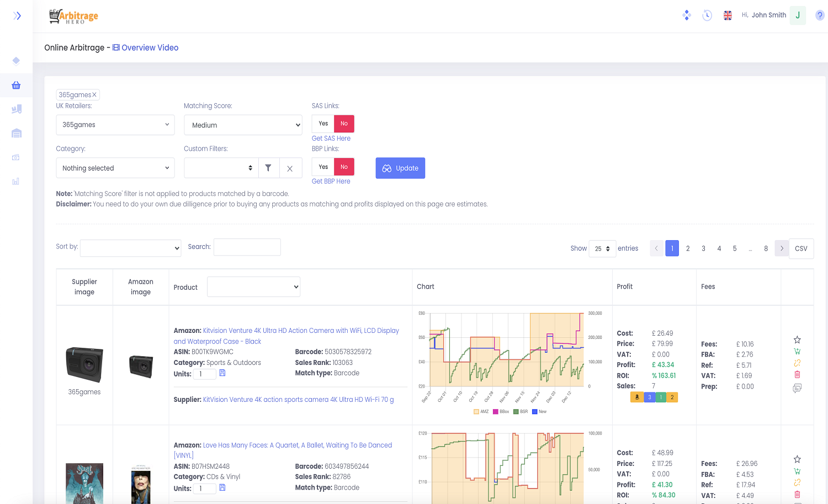828x504 pixels.
Task: Change language via UK flag icon
Action: 728,15
